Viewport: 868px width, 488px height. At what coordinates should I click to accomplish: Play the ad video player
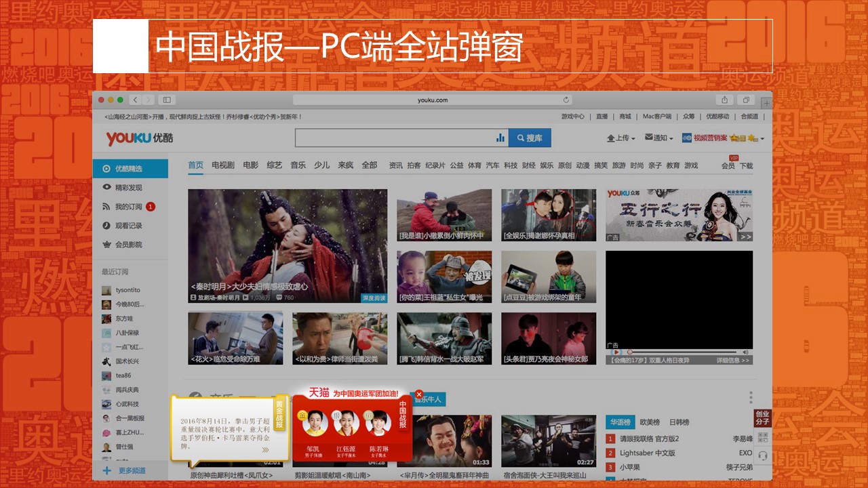coord(616,352)
